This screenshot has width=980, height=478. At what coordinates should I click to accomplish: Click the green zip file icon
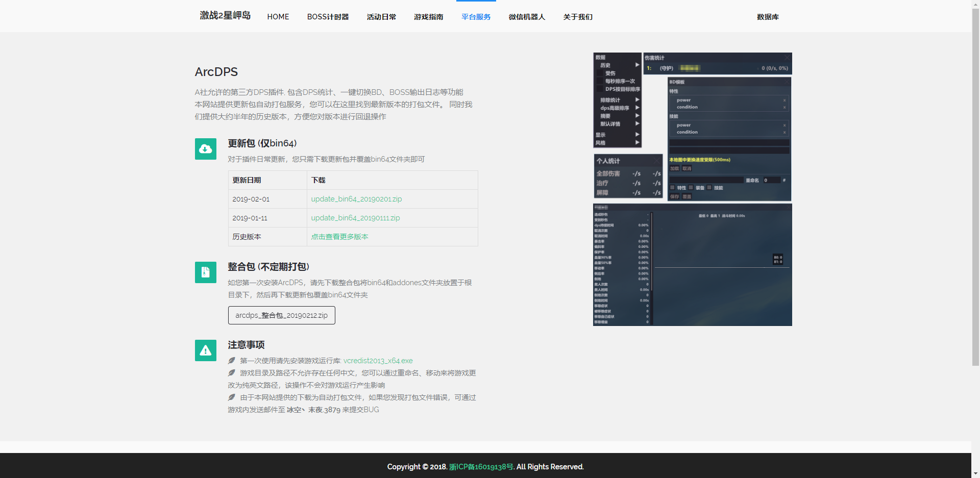(206, 272)
